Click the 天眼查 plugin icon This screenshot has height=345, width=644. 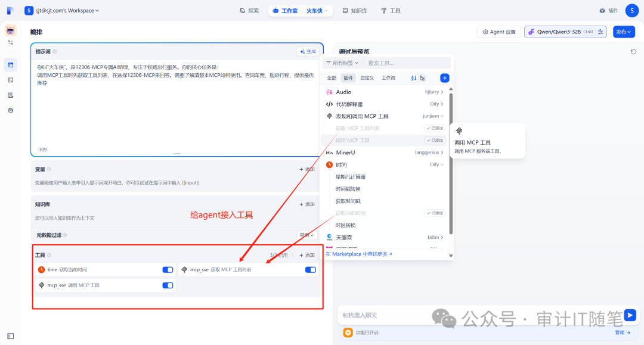[x=329, y=238]
